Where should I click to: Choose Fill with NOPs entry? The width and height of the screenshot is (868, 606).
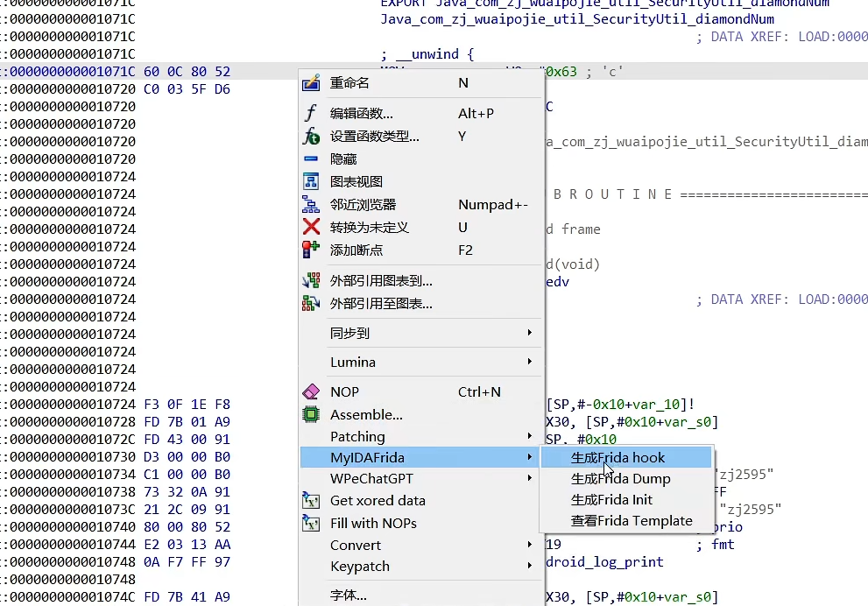pos(420,523)
